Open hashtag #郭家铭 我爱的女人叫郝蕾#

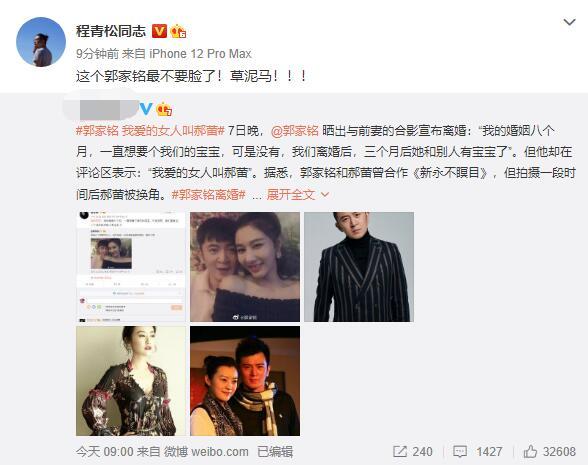pyautogui.click(x=150, y=131)
